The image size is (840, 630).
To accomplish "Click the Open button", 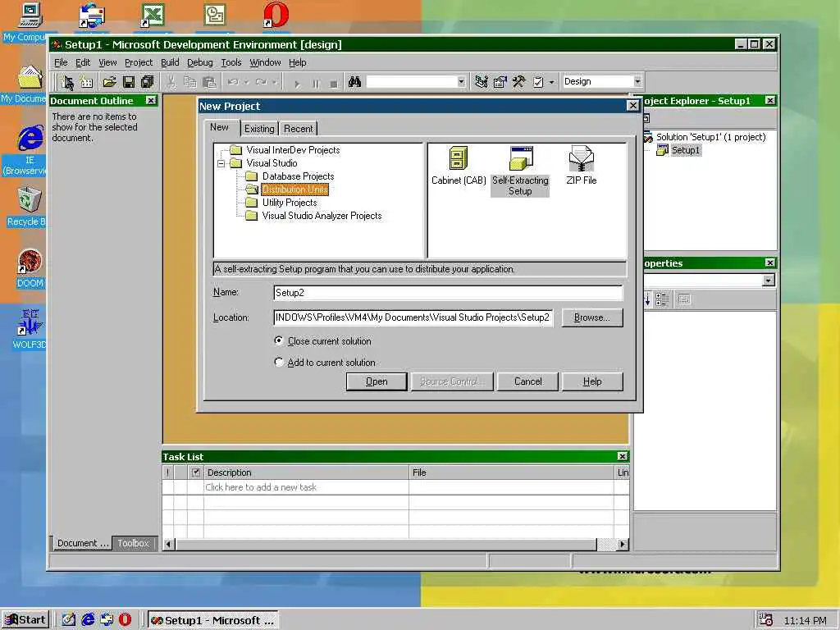I will [377, 381].
